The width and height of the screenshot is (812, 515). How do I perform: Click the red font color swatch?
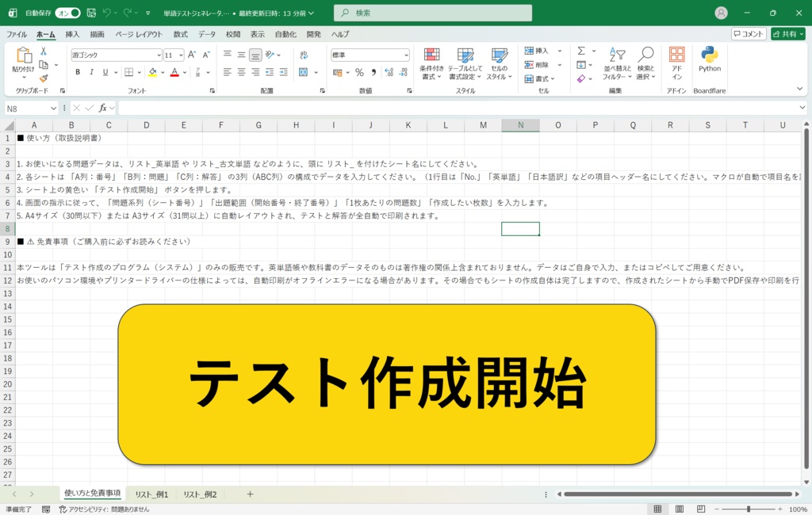[175, 72]
